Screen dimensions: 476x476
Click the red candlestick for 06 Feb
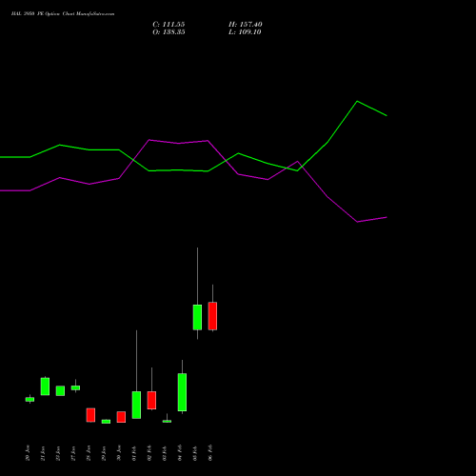coord(212,316)
